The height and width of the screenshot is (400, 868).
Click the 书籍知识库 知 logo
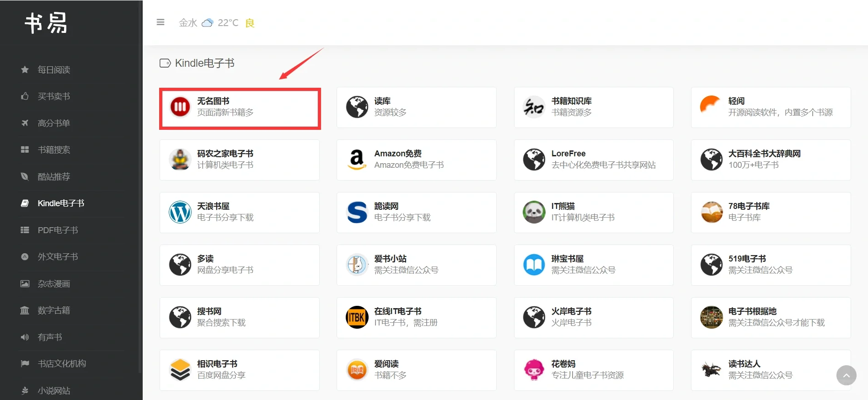(534, 107)
